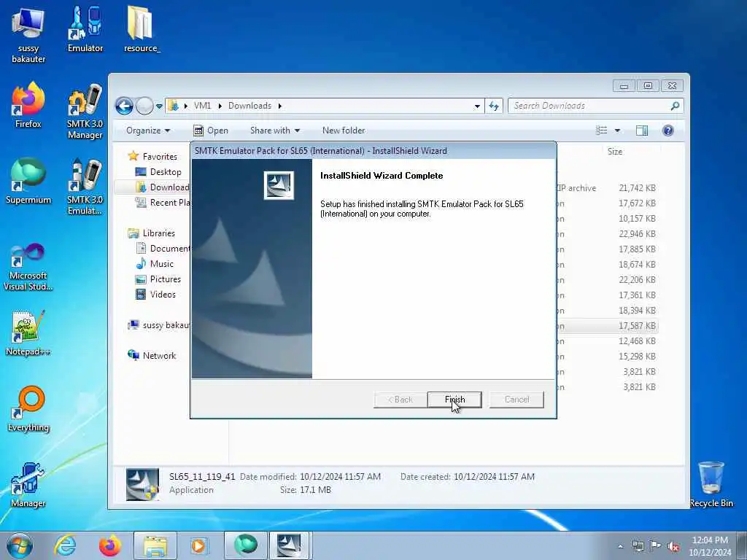The image size is (747, 560).
Task: Launch Internet Explorer from the taskbar
Action: tap(65, 545)
